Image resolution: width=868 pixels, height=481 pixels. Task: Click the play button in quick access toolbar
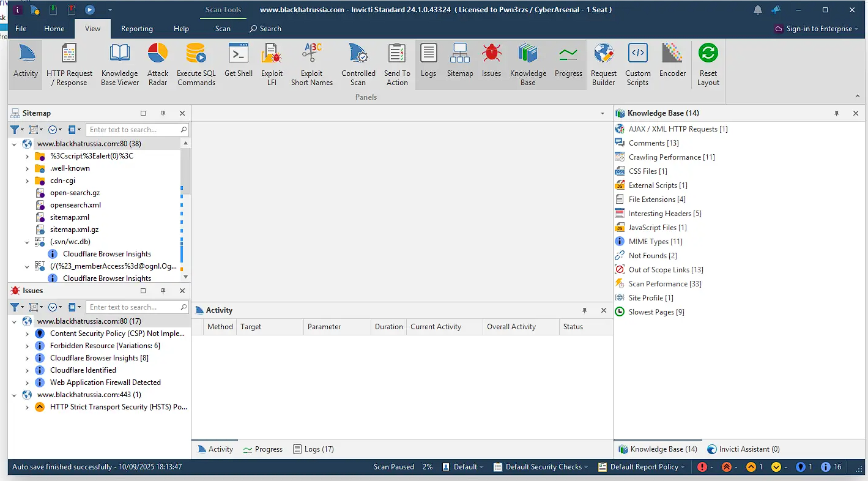90,10
